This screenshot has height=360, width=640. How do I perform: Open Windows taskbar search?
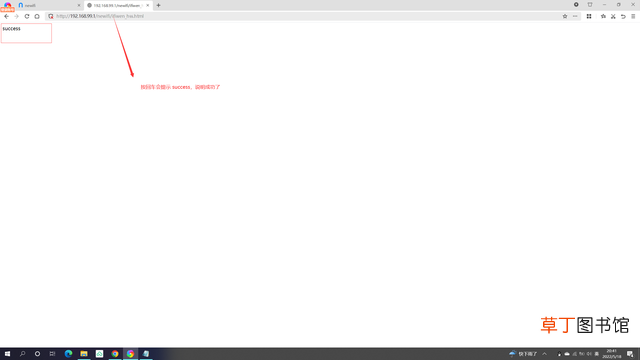pos(22,354)
